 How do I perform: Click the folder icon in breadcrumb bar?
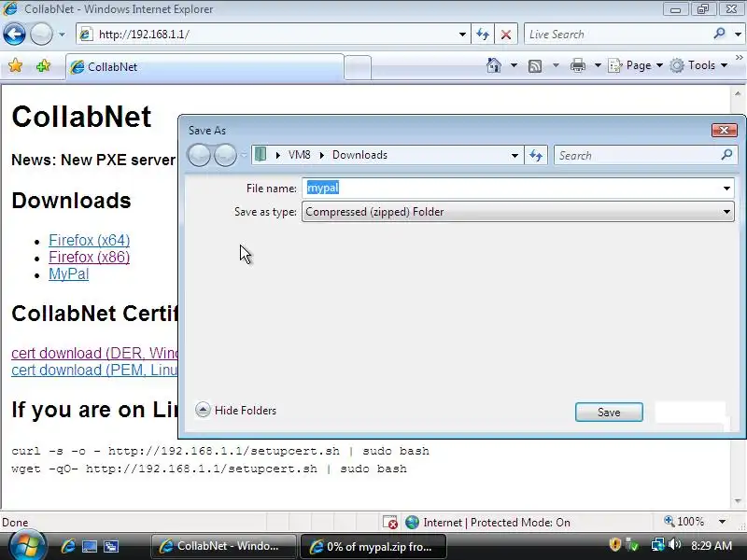click(261, 154)
